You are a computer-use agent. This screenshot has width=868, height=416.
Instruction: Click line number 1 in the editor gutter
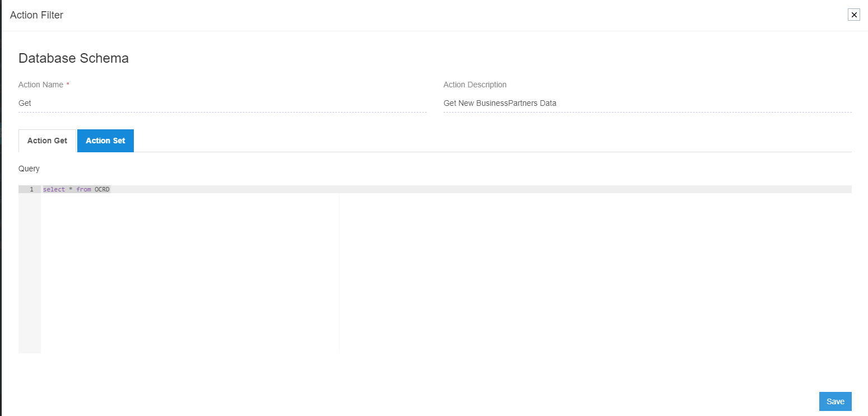[31, 189]
